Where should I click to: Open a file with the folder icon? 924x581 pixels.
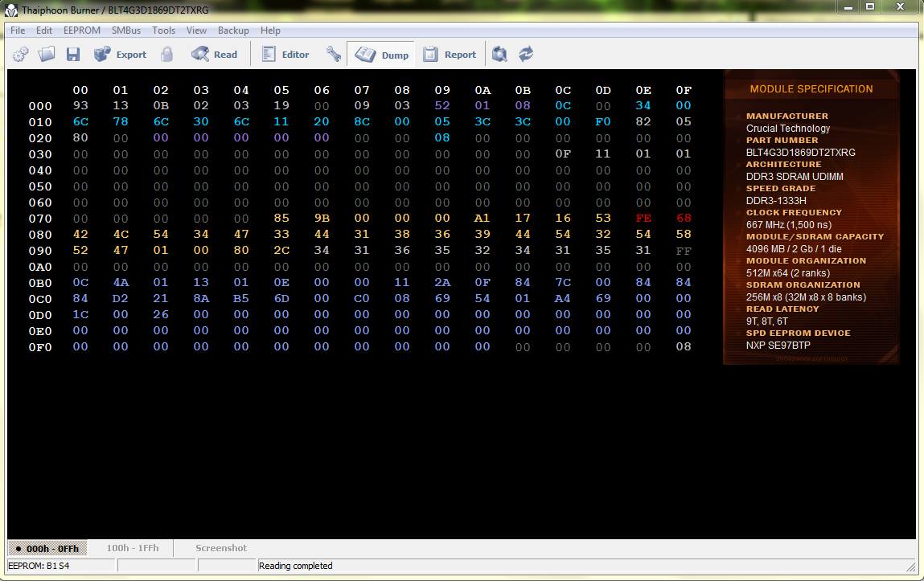[47, 54]
